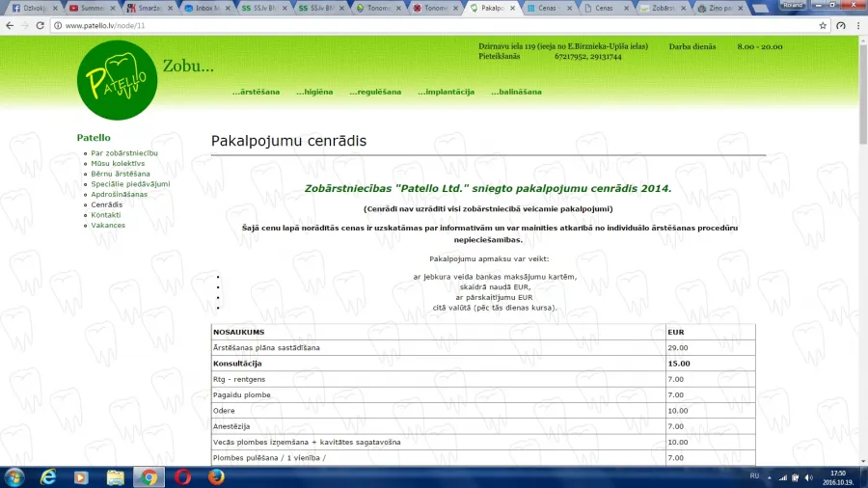The image size is (868, 488).
Task: Open the Speciālie piedāvājumi link
Action: 130,184
